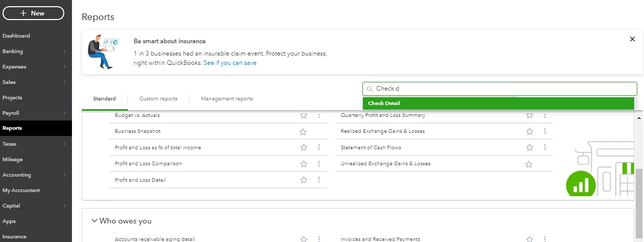Favorite the Profit and Loss Detail report
Viewport: 644px width, 242px height.
pos(303,180)
